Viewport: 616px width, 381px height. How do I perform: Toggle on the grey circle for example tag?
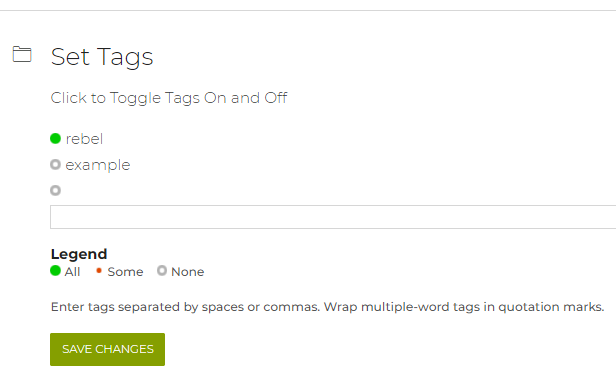(55, 165)
